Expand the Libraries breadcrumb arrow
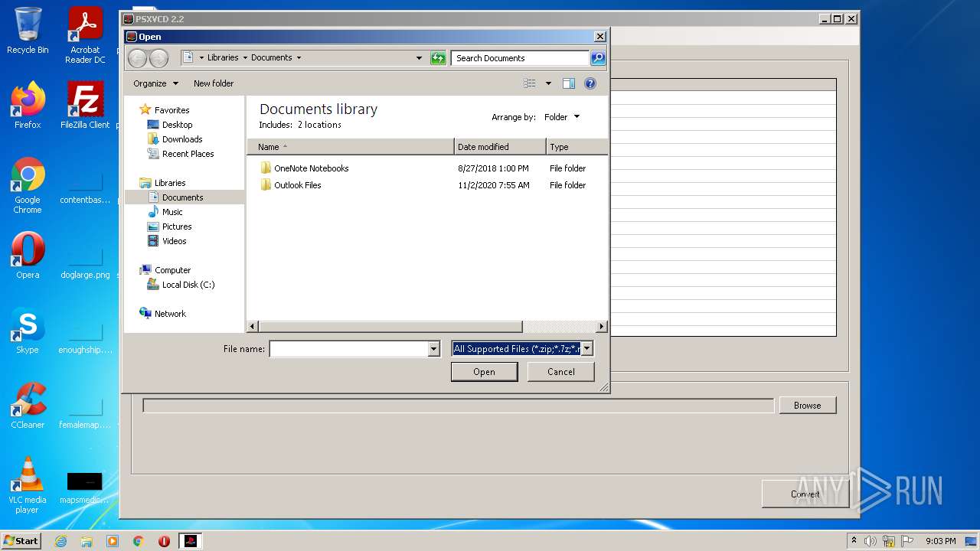Viewport: 980px width, 551px height. (x=245, y=57)
